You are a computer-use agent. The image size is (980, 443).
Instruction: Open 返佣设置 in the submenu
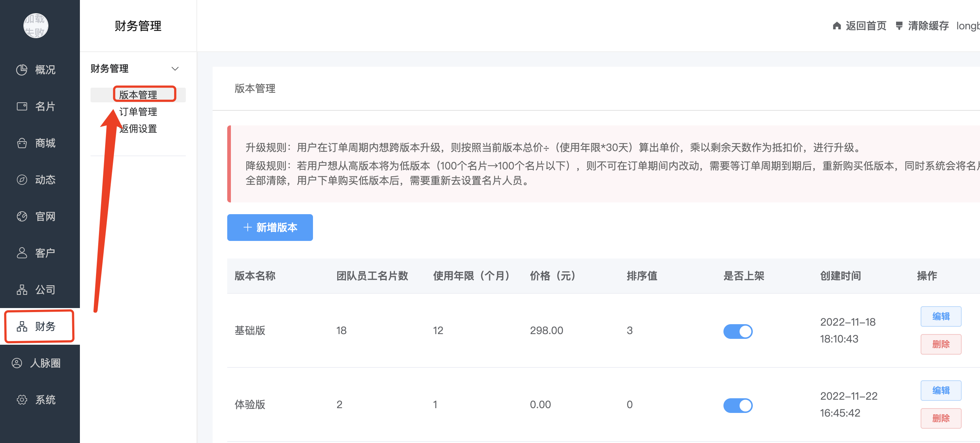tap(138, 129)
